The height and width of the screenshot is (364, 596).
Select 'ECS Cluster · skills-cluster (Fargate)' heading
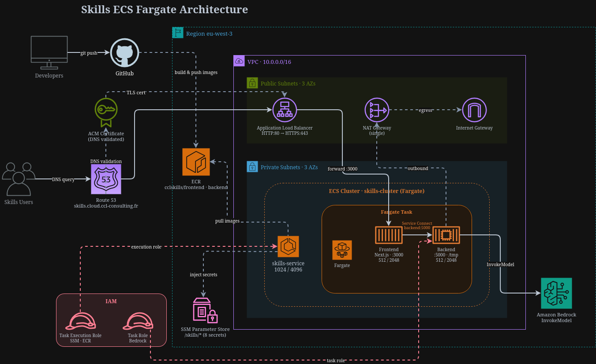click(377, 191)
